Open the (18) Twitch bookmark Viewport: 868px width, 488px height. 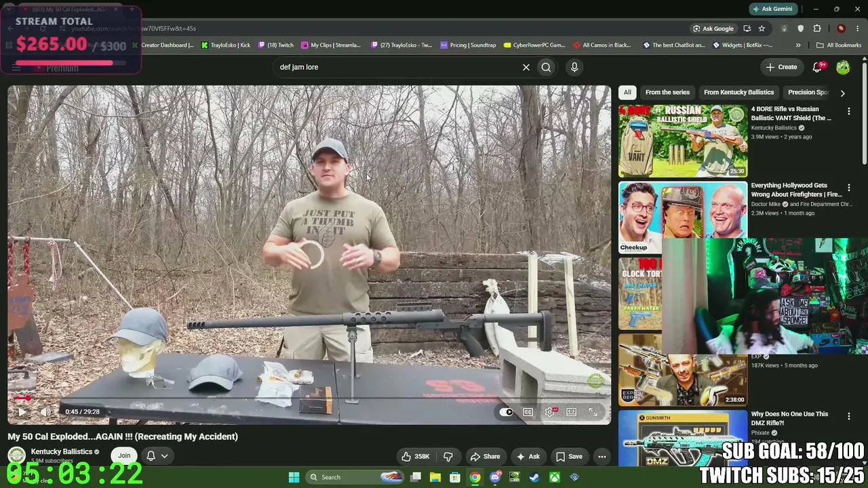tap(275, 45)
